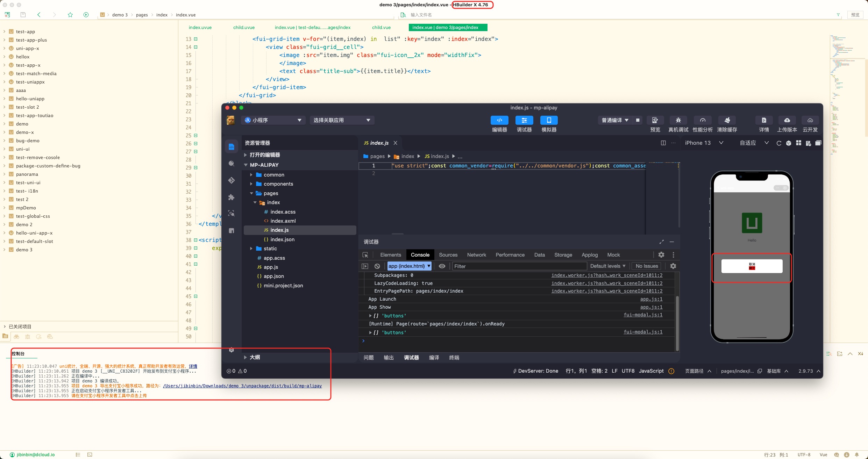The image size is (868, 459).
Task: Click the fui-modal.js:1 source link
Action: pyautogui.click(x=643, y=315)
